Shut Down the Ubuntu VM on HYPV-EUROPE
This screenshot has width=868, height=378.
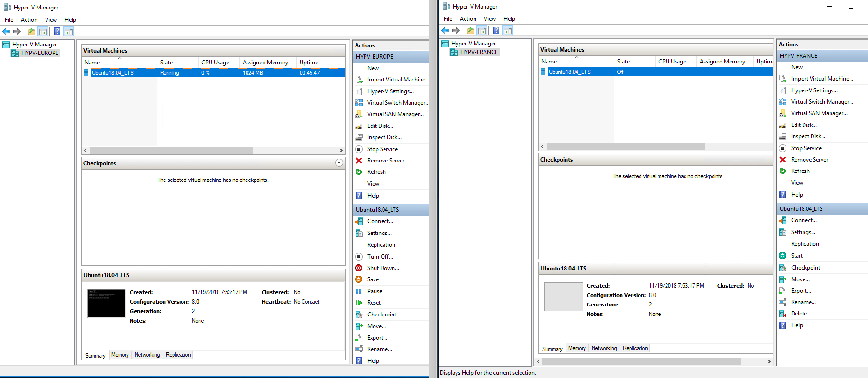383,268
